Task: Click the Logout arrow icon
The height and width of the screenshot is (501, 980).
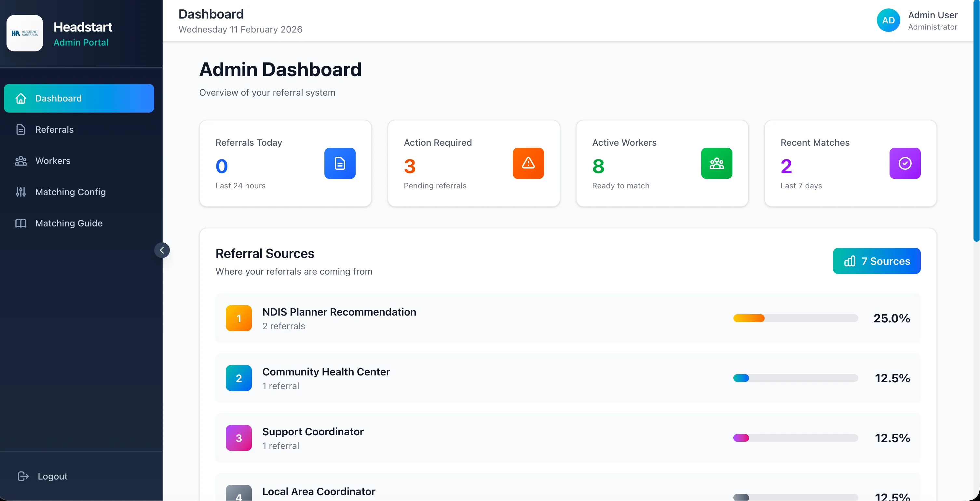Action: [23, 476]
